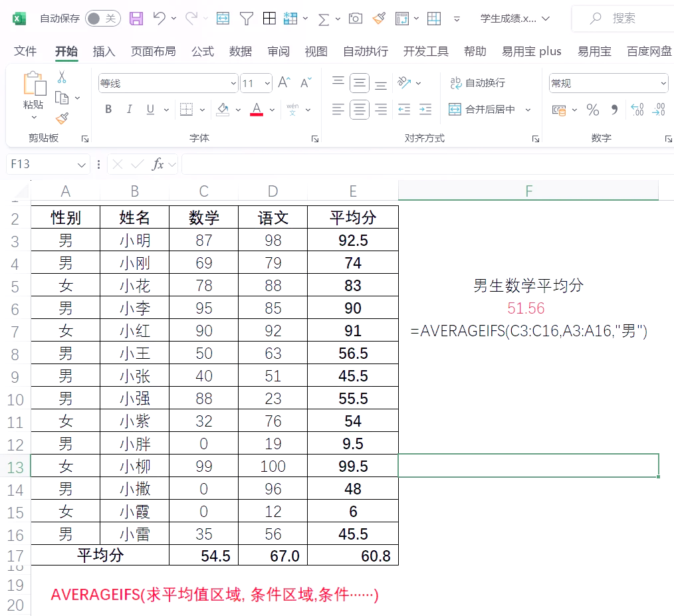Image resolution: width=674 pixels, height=616 pixels.
Task: Click the Camera icon in quick access toolbar
Action: coord(356,19)
